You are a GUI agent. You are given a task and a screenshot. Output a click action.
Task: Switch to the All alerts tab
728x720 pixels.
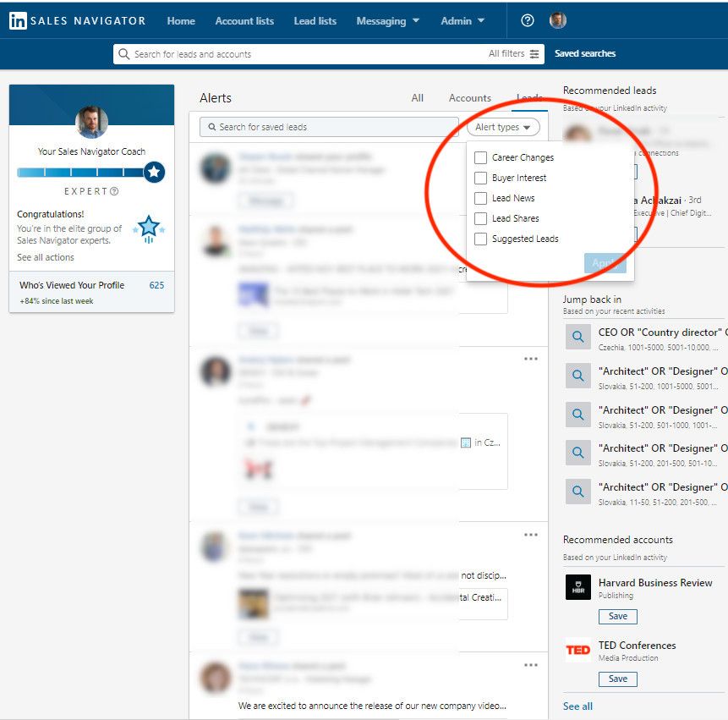[418, 98]
